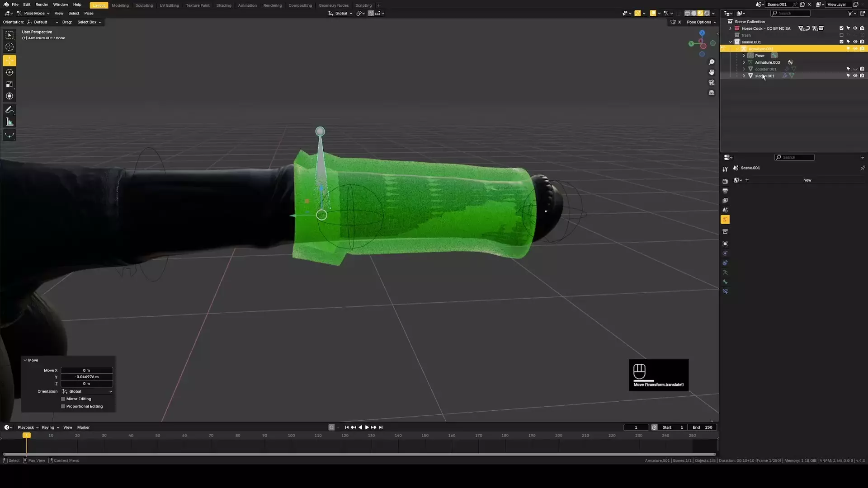Expand the Pose item in outliner
Image resolution: width=868 pixels, height=488 pixels.
coord(744,56)
